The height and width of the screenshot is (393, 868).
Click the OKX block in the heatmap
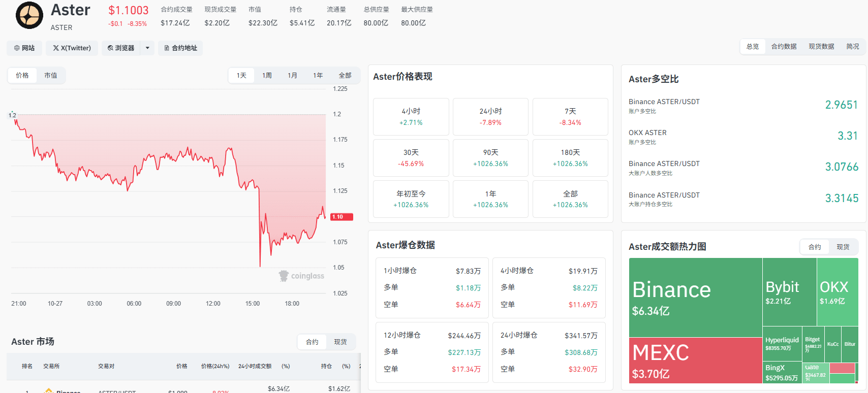coord(838,292)
